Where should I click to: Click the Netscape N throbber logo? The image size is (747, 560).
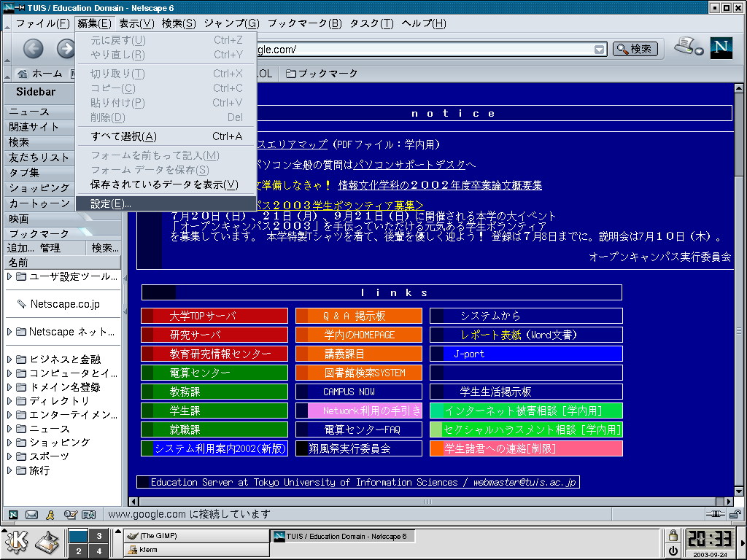pos(721,47)
